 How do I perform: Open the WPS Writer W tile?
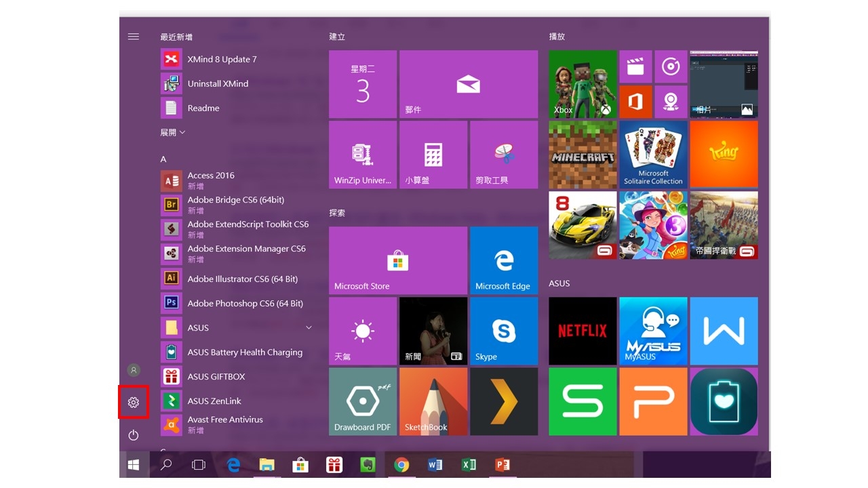[724, 331]
